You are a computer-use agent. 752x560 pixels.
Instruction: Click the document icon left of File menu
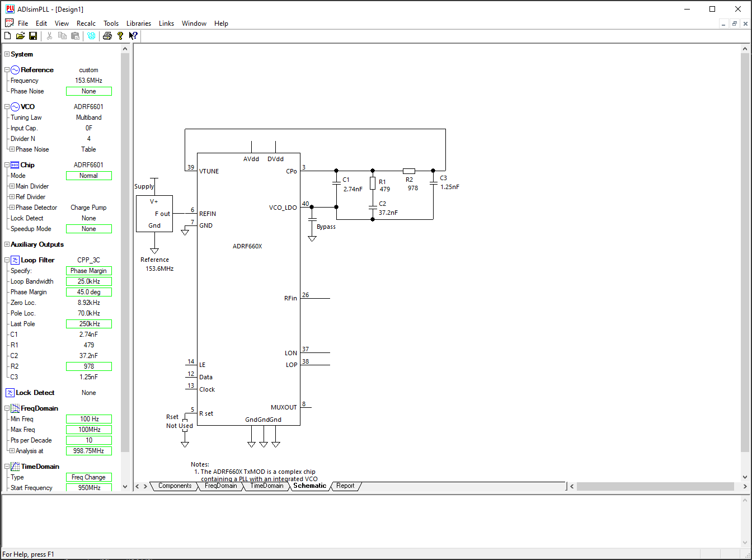[x=9, y=23]
